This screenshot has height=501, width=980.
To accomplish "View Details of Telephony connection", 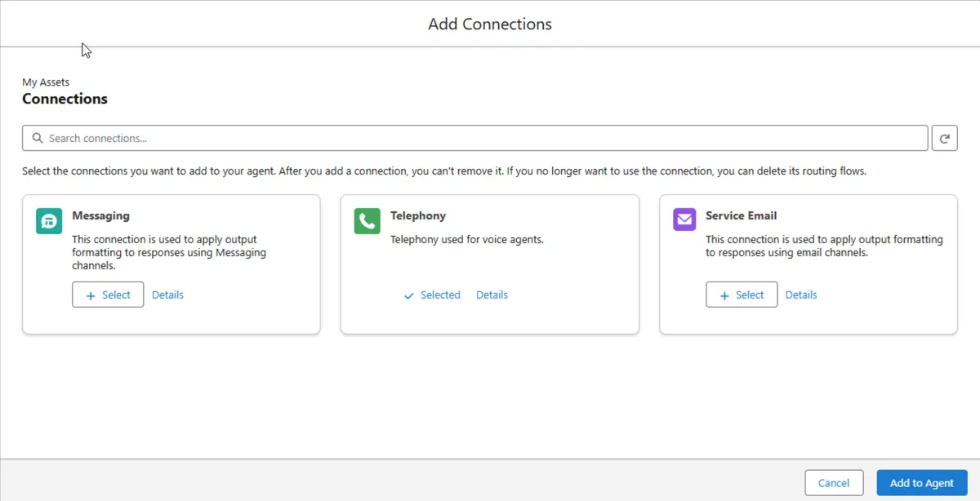I will tap(492, 295).
